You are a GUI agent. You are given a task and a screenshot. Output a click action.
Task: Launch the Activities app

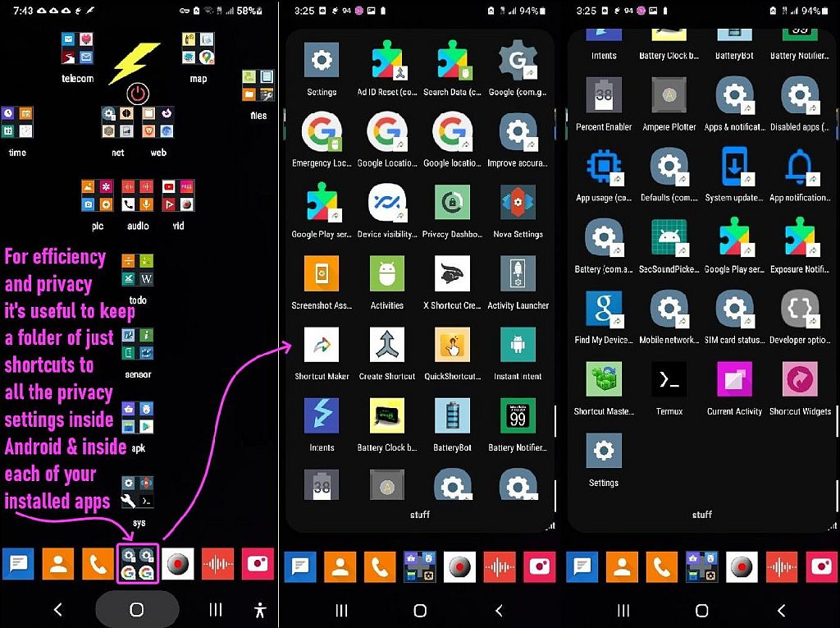coord(387,273)
